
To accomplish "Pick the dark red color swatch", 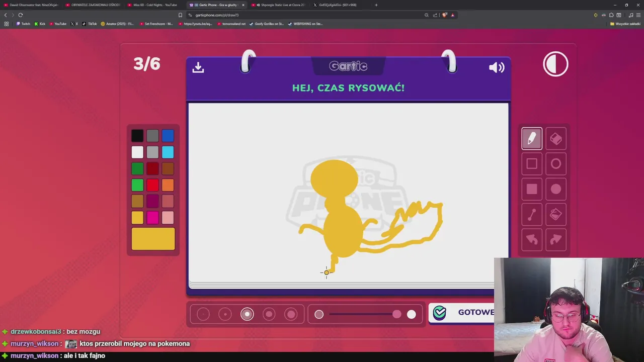I will (152, 168).
